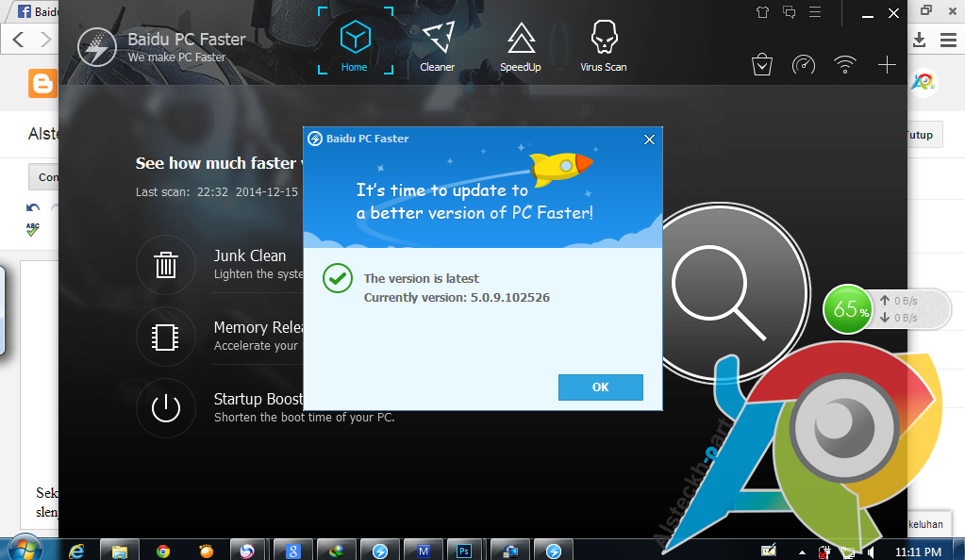Click the Blogger logo icon in browser
This screenshot has width=965, height=560.
coord(42,83)
